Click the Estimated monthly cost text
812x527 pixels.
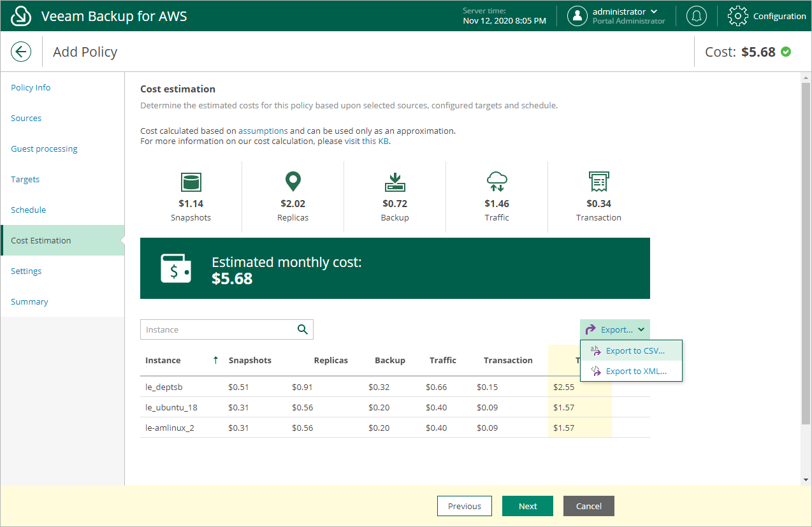pos(287,262)
